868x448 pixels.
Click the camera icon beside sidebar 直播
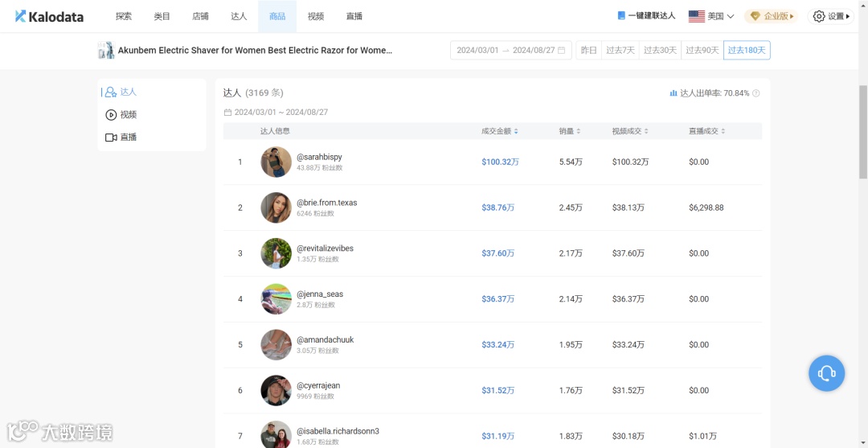(x=111, y=138)
